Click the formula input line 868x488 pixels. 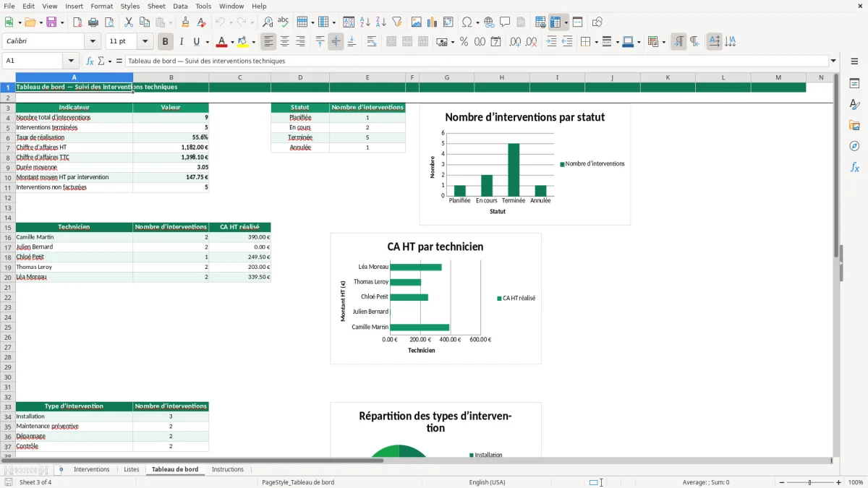tap(476, 61)
